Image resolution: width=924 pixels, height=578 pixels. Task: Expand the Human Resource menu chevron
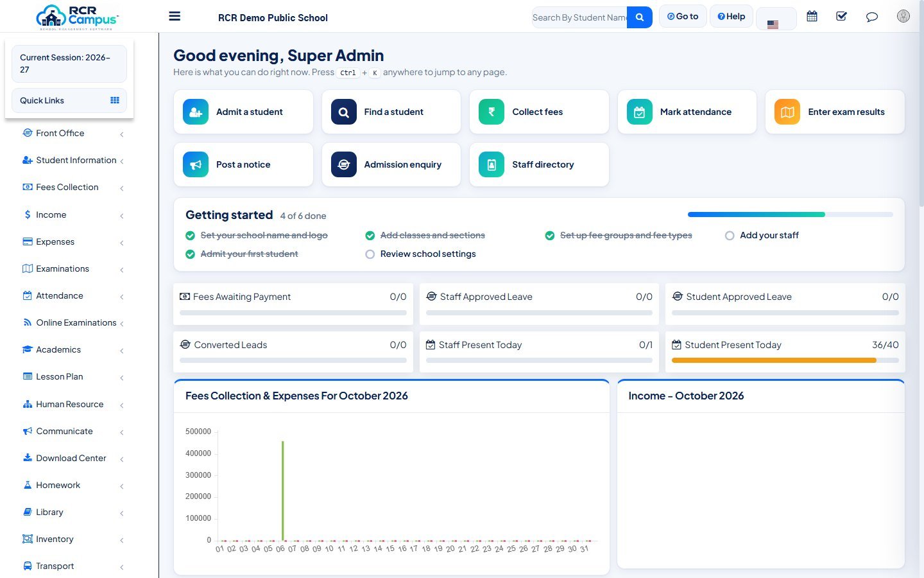click(x=122, y=405)
